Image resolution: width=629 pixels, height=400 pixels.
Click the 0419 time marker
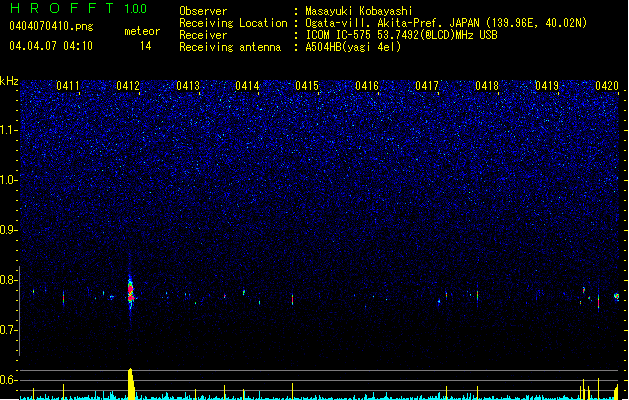[x=547, y=86]
